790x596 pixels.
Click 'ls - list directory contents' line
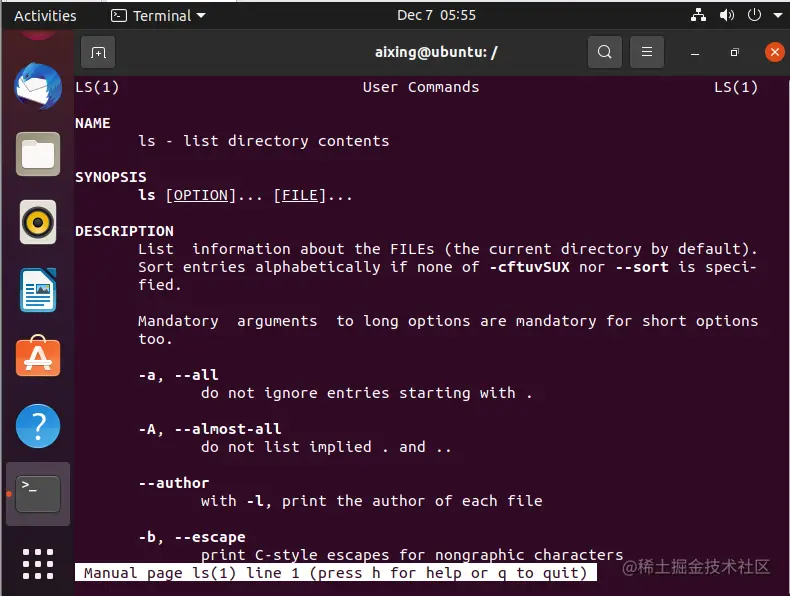[x=264, y=141]
